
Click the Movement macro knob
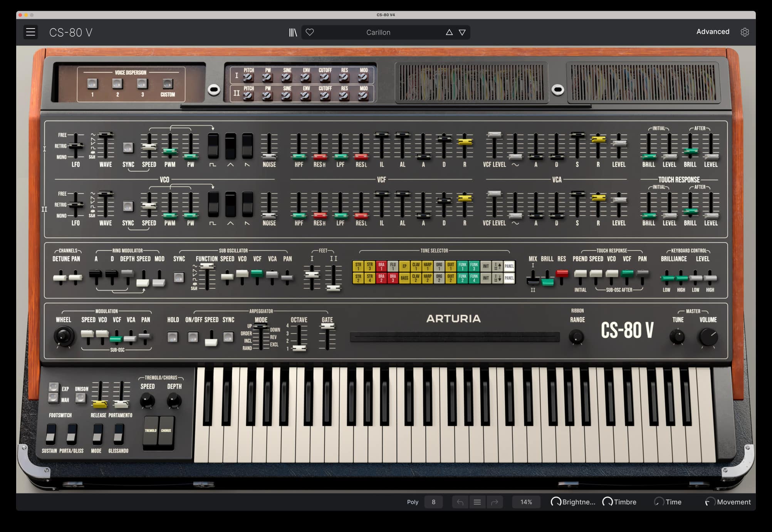coord(710,502)
